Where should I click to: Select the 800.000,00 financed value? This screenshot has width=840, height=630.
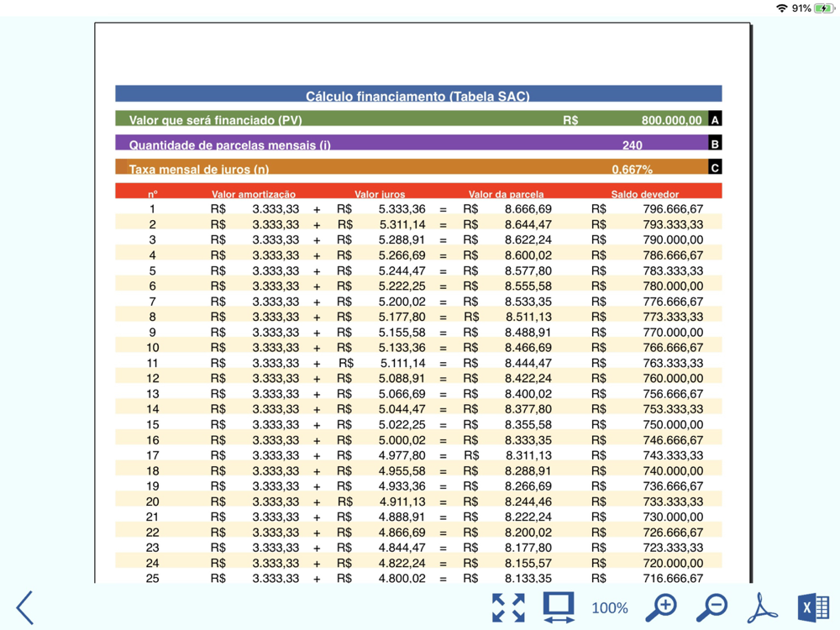tap(671, 120)
